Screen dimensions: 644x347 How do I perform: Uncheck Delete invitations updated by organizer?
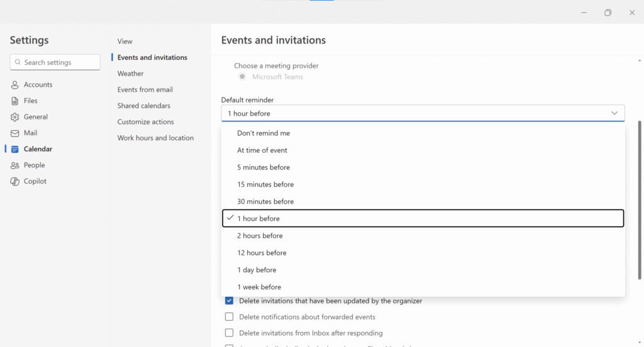[230, 301]
